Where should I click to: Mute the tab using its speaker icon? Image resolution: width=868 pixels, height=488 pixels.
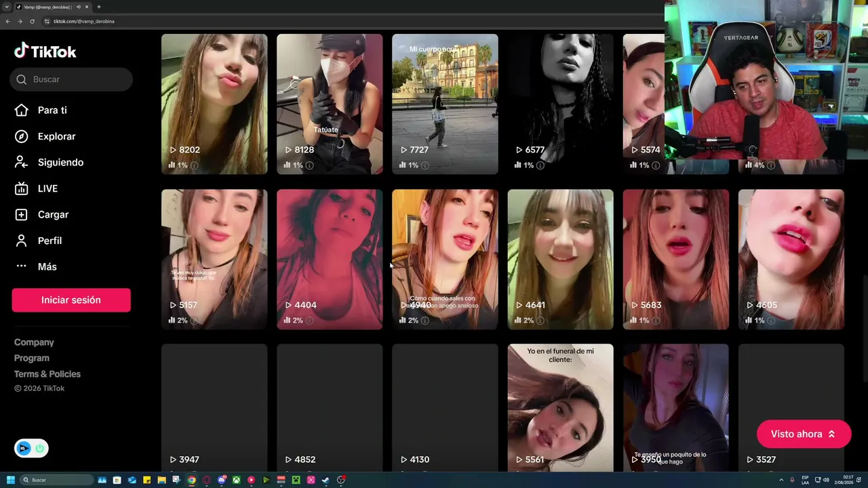point(78,7)
